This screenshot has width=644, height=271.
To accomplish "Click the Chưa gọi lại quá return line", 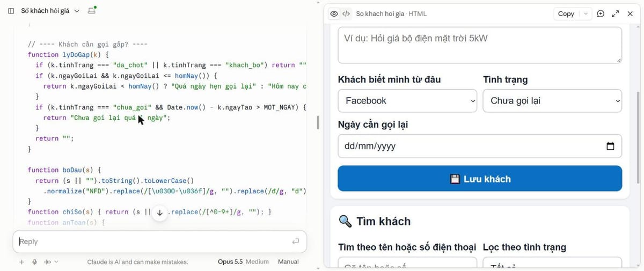I will pyautogui.click(x=106, y=118).
